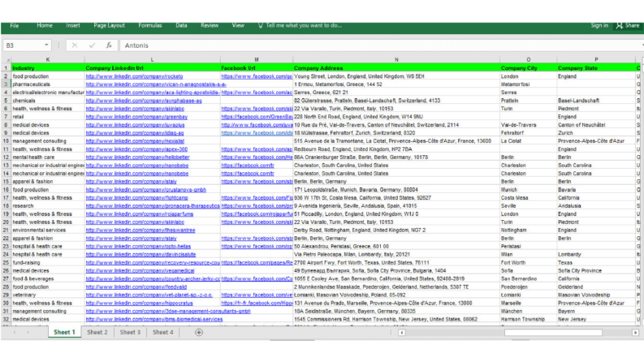
Task: Select the fund-raising industry cell
Action: click(48, 263)
